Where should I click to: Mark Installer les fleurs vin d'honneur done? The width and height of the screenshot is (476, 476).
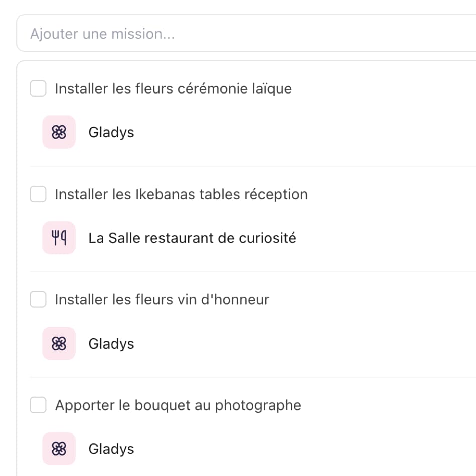pyautogui.click(x=38, y=299)
